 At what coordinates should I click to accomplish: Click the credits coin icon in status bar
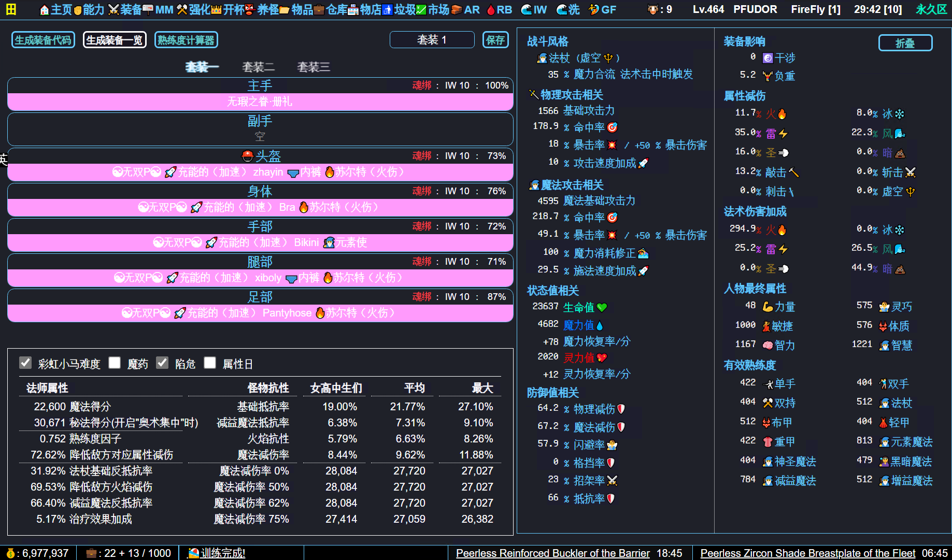point(10,553)
